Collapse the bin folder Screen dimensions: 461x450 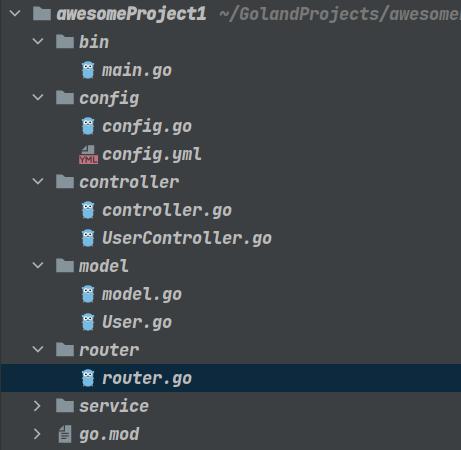point(38,42)
